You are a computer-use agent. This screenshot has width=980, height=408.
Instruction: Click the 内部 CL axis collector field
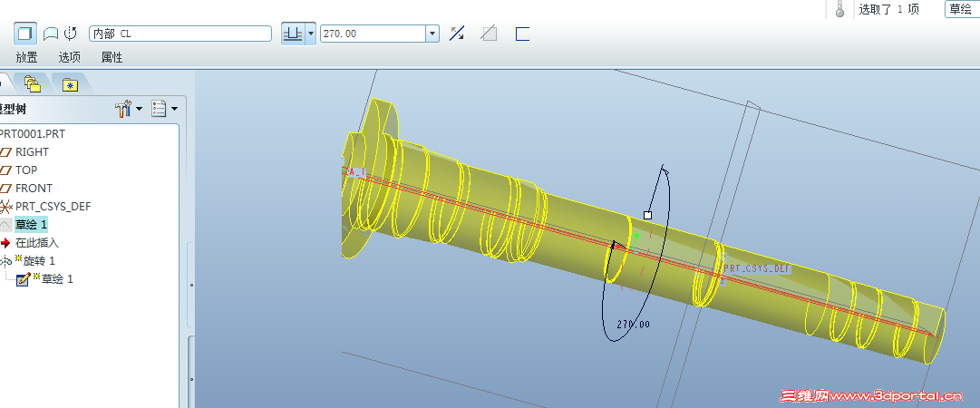tap(180, 34)
